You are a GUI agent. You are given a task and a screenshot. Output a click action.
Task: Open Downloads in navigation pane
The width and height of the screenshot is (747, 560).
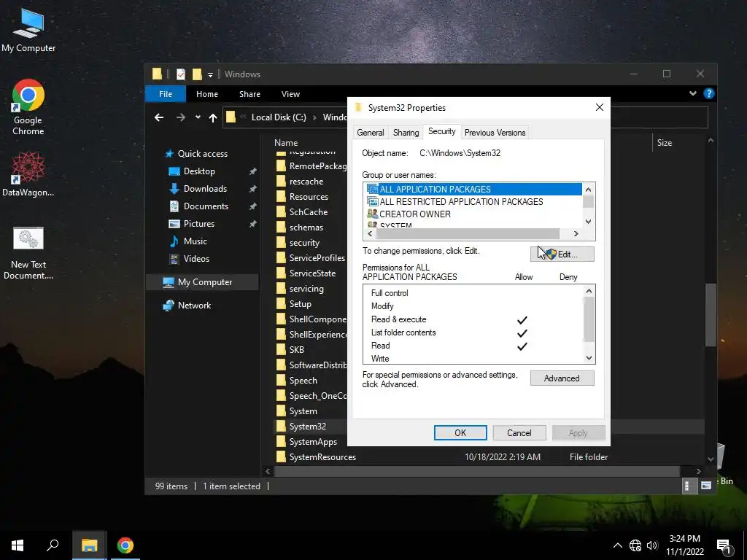tap(205, 189)
